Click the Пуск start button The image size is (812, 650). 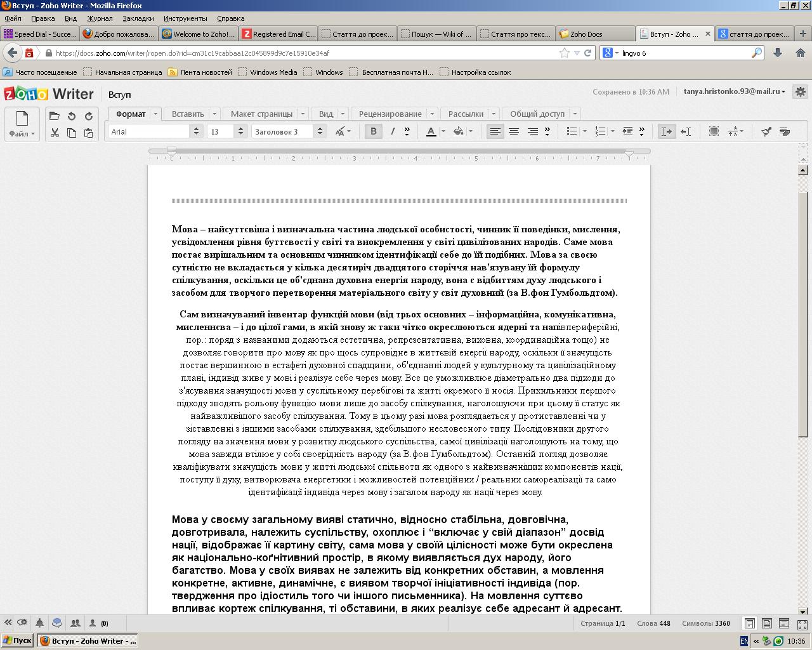point(17,640)
